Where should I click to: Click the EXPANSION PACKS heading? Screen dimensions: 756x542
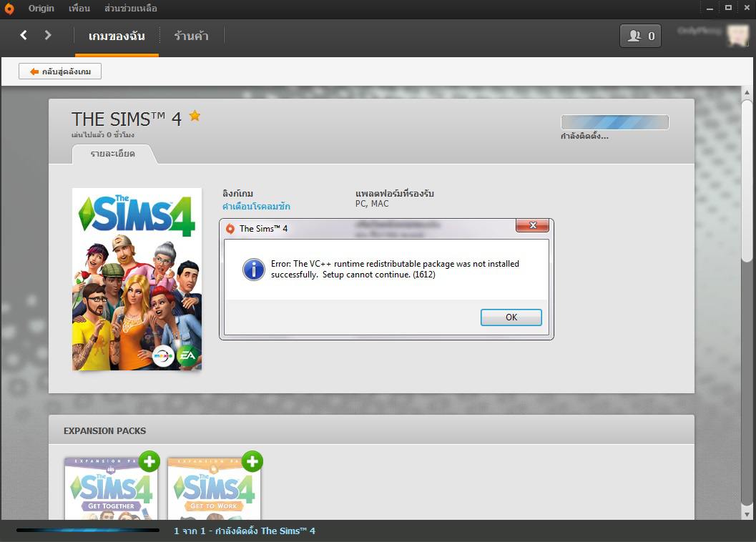(104, 430)
